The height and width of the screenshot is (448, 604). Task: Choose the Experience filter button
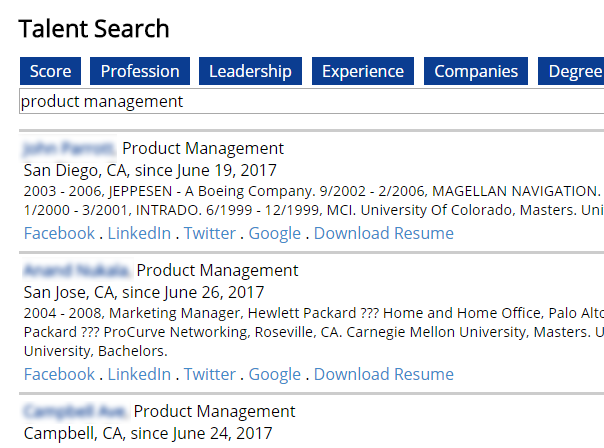tap(363, 71)
